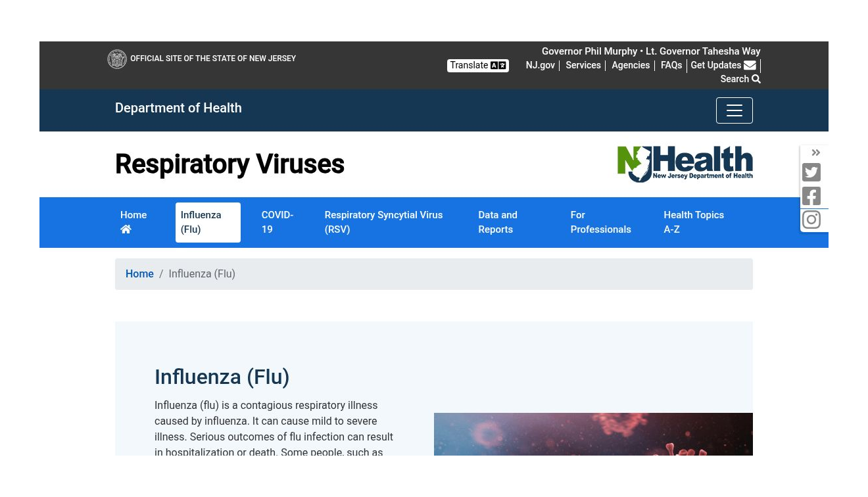Click the Home breadcrumb link
868x497 pixels.
139,274
